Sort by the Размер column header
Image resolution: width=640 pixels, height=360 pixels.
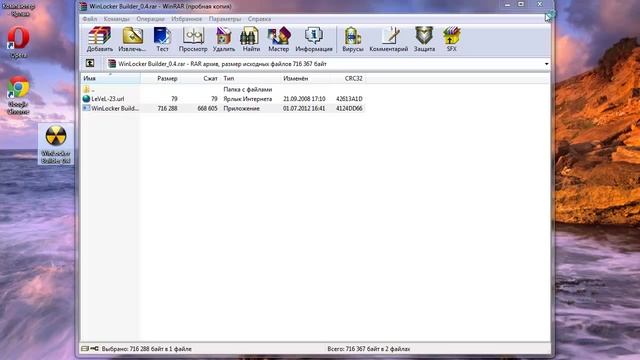pos(160,78)
